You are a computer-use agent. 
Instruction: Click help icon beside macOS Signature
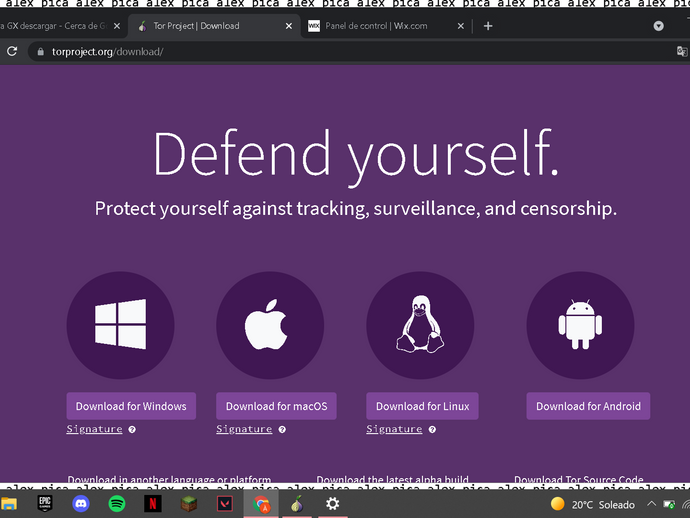(x=282, y=430)
